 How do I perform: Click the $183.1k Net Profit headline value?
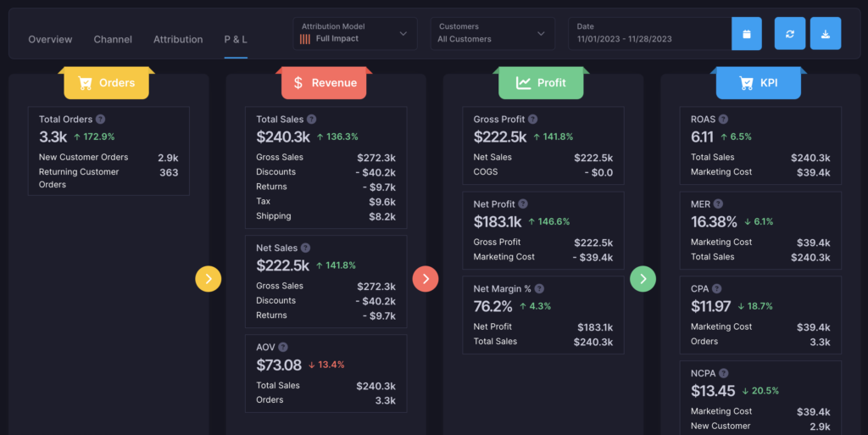click(497, 222)
